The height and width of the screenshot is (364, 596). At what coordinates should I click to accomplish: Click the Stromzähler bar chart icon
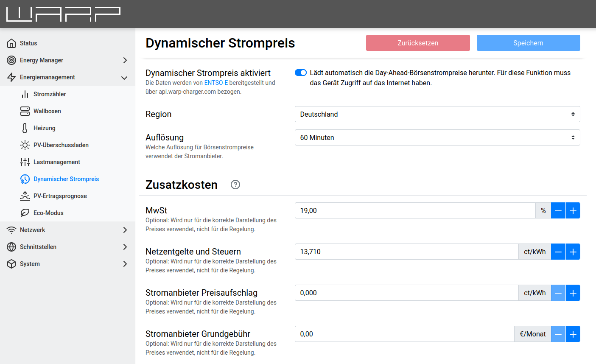coord(25,94)
